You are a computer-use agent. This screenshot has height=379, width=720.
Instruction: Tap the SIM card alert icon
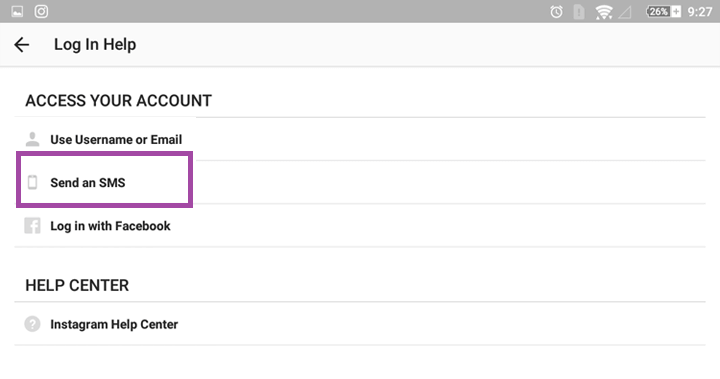579,12
